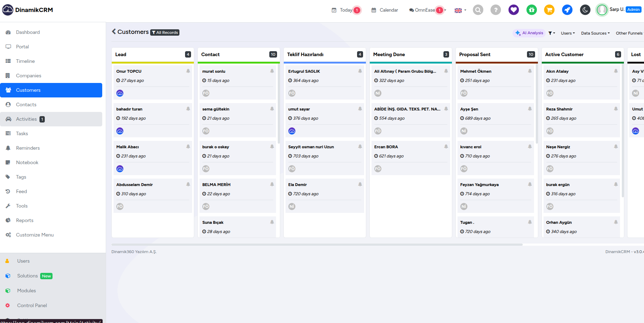Open the Data Sources dropdown
The width and height of the screenshot is (644, 323).
[595, 33]
